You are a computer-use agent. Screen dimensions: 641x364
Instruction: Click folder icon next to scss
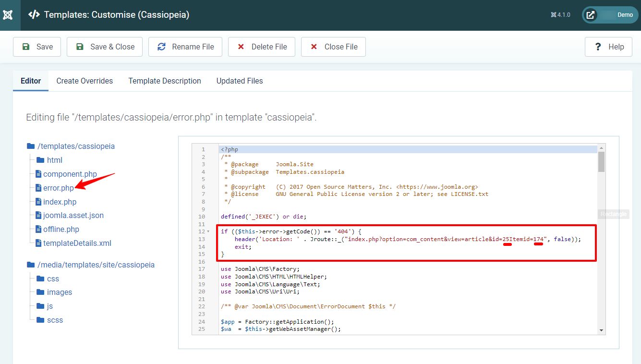click(40, 320)
